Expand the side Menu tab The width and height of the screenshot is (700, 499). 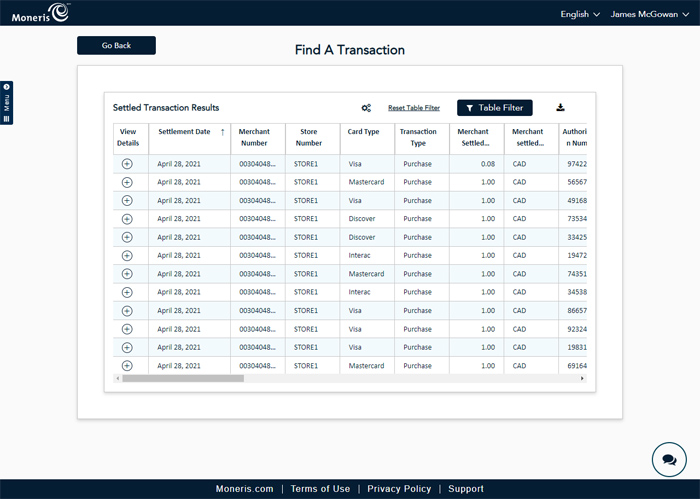pos(7,103)
